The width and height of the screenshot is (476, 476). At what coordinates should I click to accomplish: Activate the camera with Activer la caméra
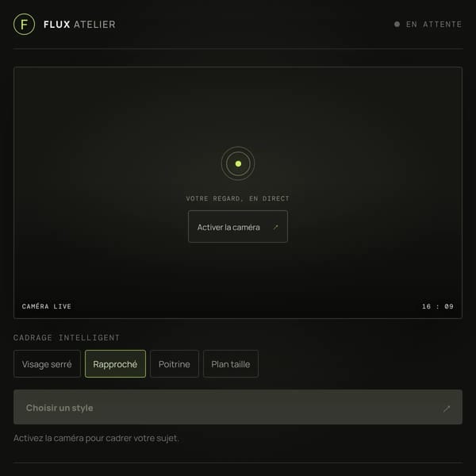pos(238,226)
